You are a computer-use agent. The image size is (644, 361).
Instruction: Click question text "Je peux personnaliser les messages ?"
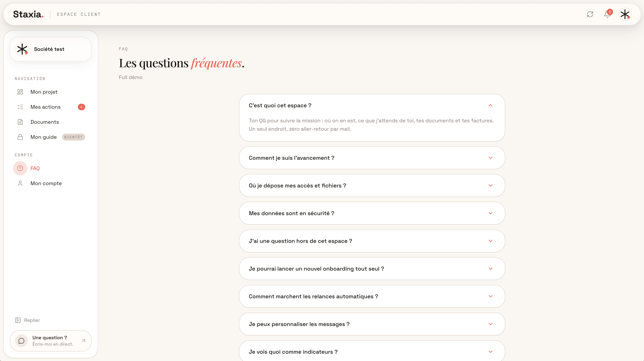coord(299,324)
